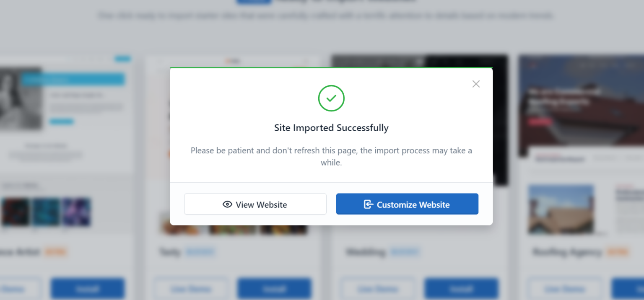Click the first small color preview on Dance Artist card
Viewport: 644px width, 300px height.
click(16, 212)
